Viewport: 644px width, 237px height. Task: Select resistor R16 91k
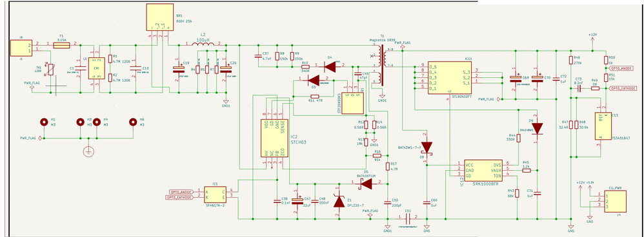377,156
